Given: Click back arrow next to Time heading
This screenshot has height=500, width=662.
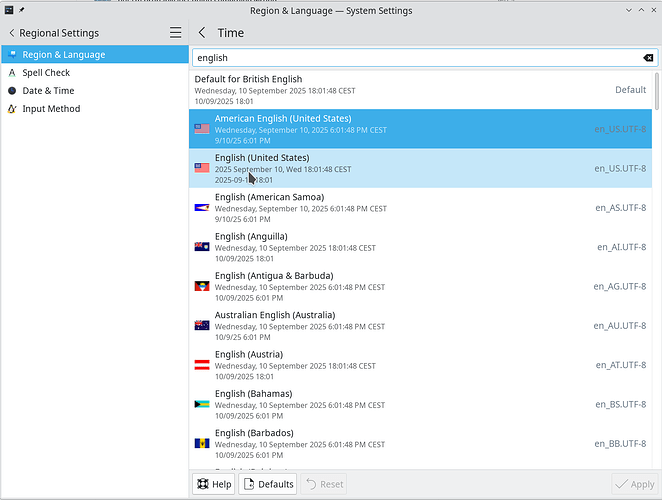Looking at the screenshot, I should tap(202, 33).
